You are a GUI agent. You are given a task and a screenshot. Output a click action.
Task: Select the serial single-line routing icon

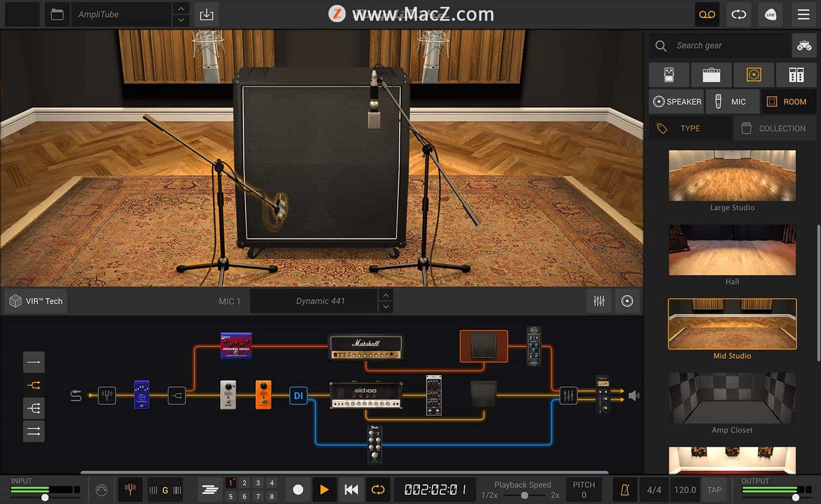[34, 362]
